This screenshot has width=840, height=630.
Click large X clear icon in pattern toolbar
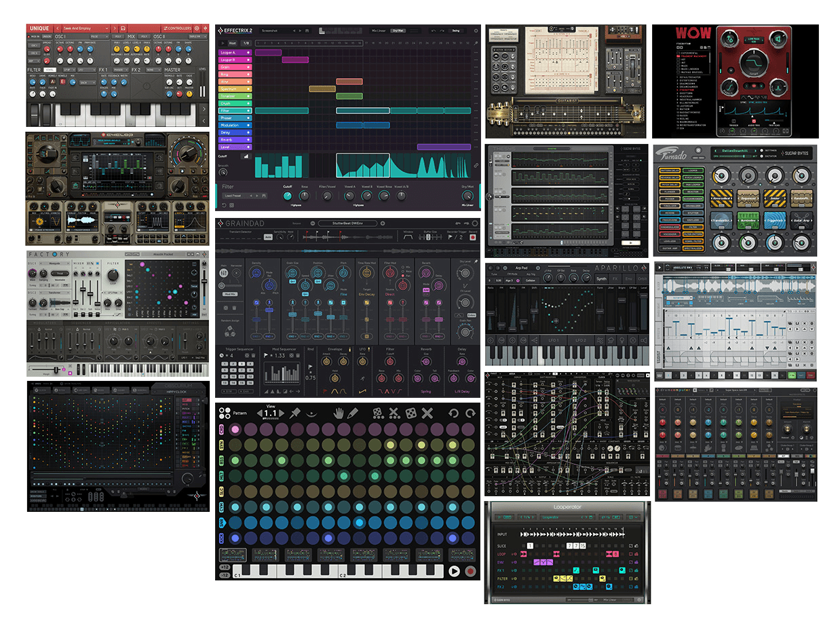pos(427,413)
